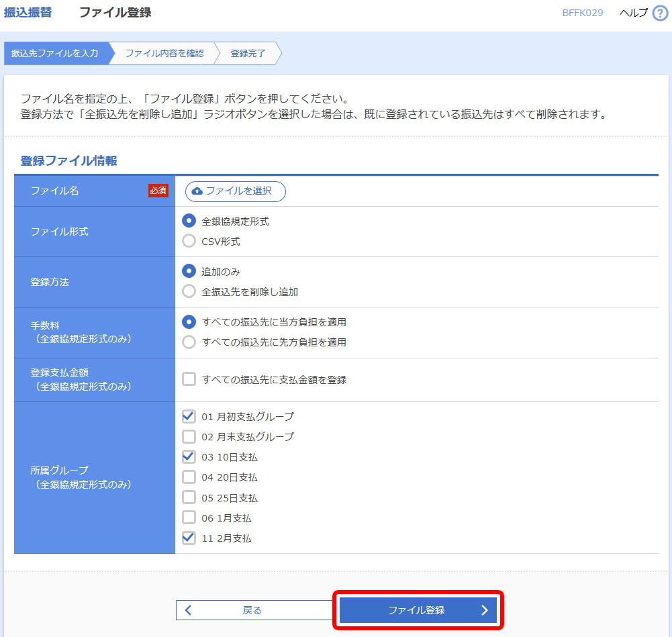
Task: Uncheck the 11 2月支払 checkbox
Action: point(189,538)
